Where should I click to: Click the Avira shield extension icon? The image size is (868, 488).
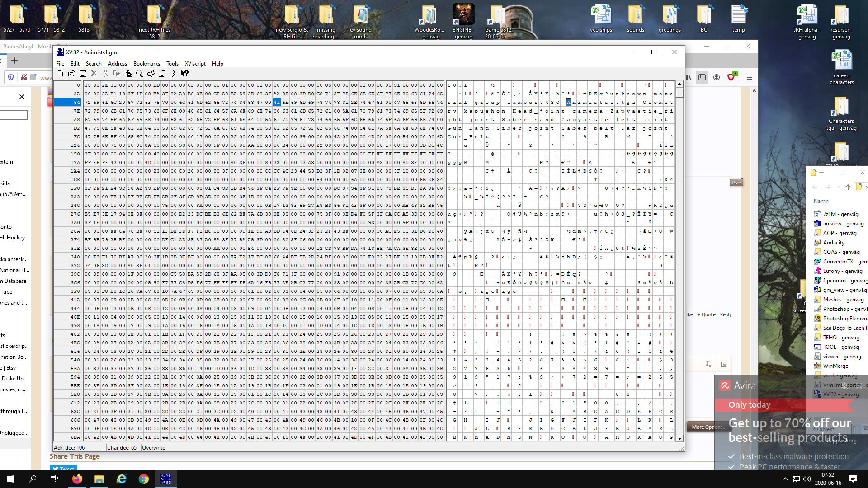(x=732, y=77)
